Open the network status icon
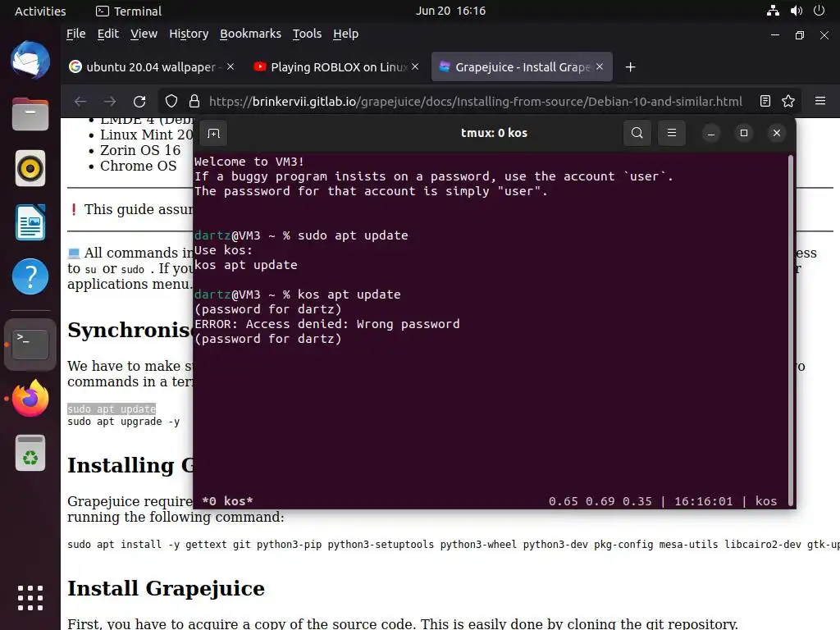 click(x=773, y=11)
